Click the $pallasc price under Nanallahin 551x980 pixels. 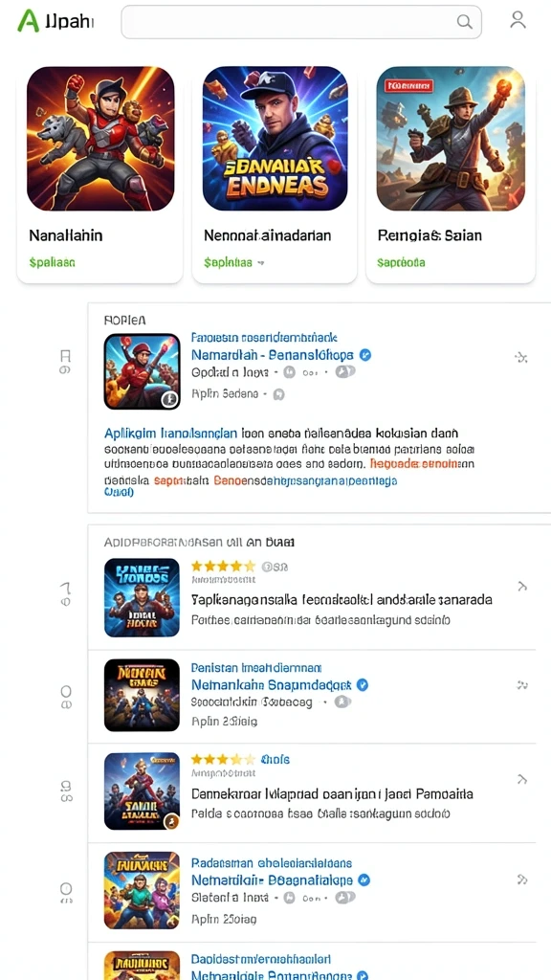52,263
